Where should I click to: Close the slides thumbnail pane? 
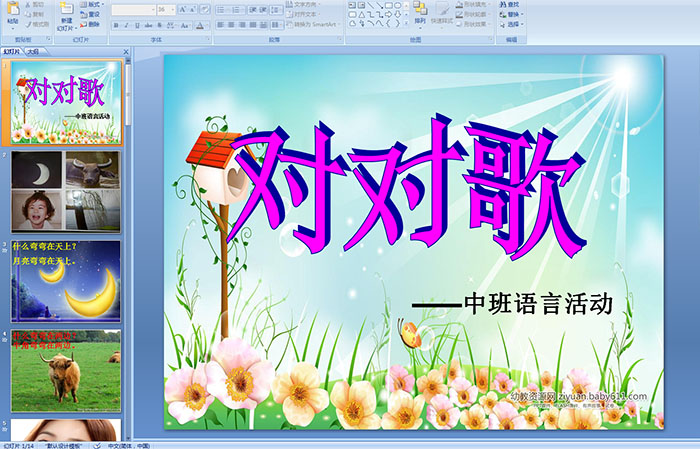[x=126, y=52]
